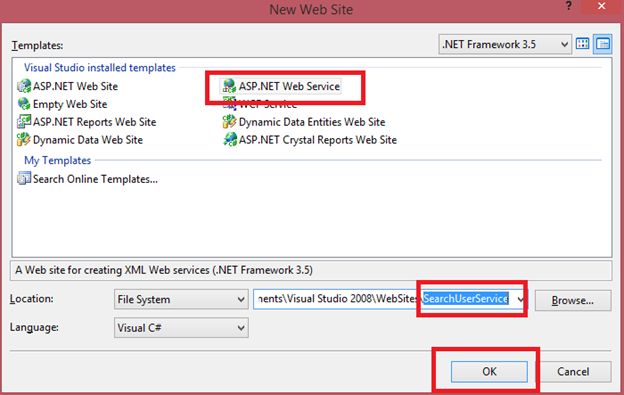Image resolution: width=624 pixels, height=395 pixels.
Task: Click the 'ASP.NET Web Service' template label
Action: (x=289, y=86)
